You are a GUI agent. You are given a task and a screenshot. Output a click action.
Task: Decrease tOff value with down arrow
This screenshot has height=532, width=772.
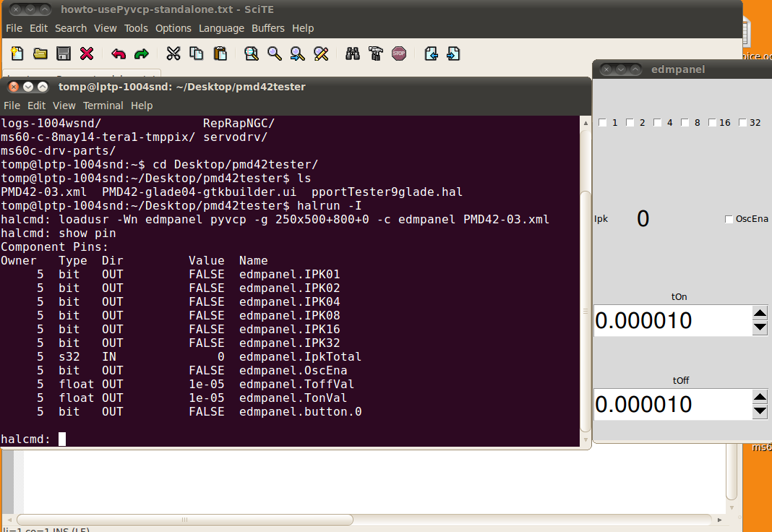coord(760,411)
